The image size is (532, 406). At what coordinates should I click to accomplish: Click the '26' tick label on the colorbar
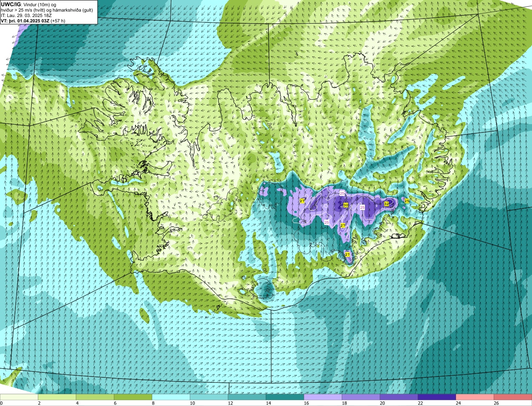pyautogui.click(x=495, y=403)
